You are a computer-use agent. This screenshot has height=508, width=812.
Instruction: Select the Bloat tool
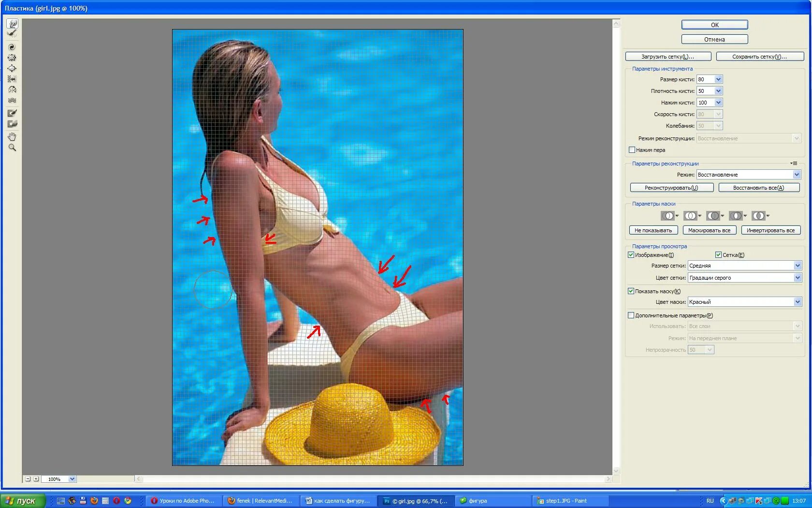(12, 68)
